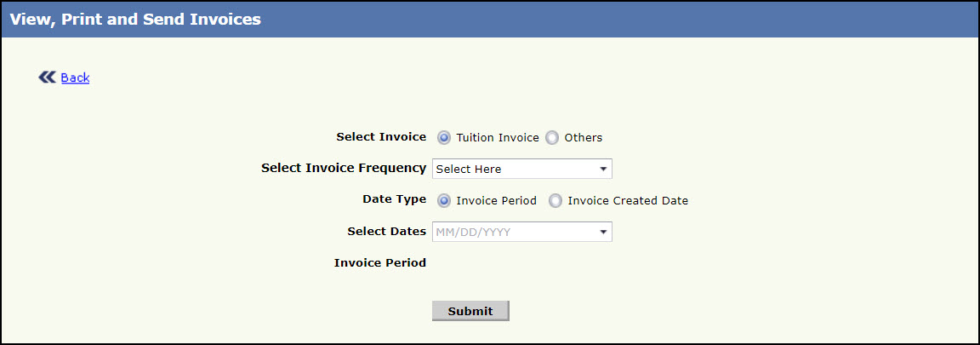The width and height of the screenshot is (980, 345).
Task: Click the 'Others' option text
Action: click(x=584, y=137)
